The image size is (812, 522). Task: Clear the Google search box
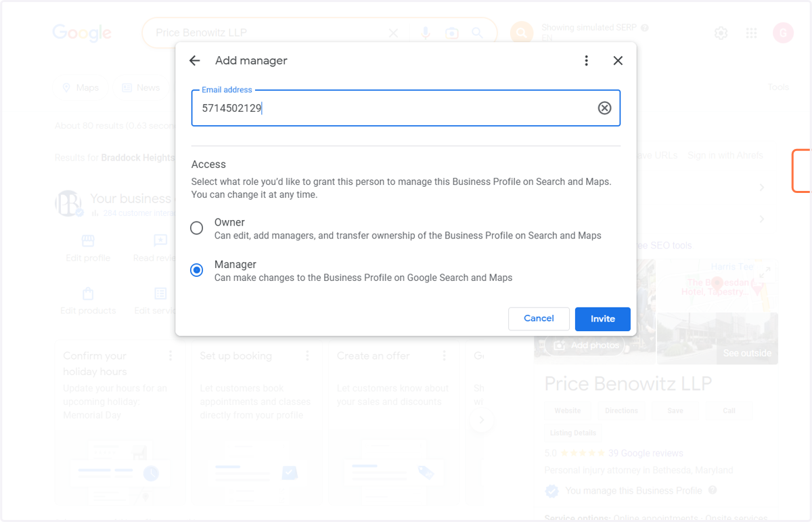(393, 32)
